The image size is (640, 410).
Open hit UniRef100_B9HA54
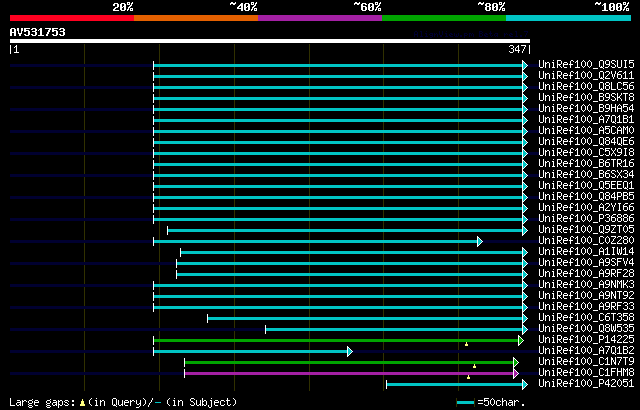pos(586,109)
